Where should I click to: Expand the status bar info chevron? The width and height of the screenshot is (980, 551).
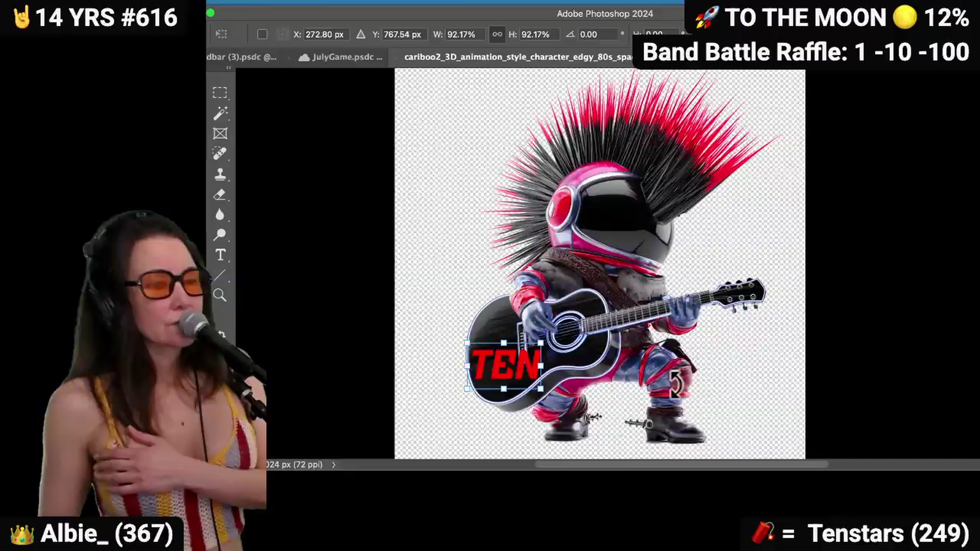[334, 465]
